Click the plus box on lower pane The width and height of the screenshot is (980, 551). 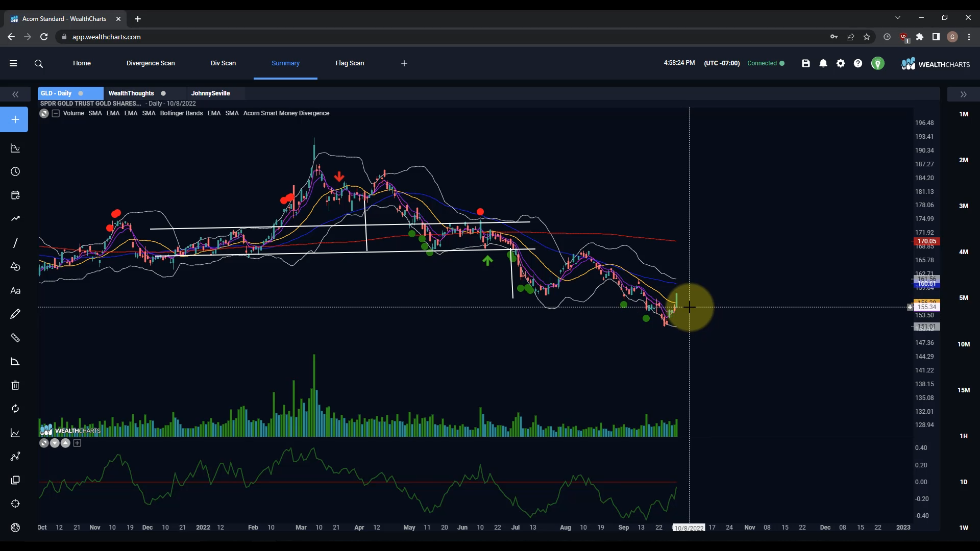click(77, 443)
